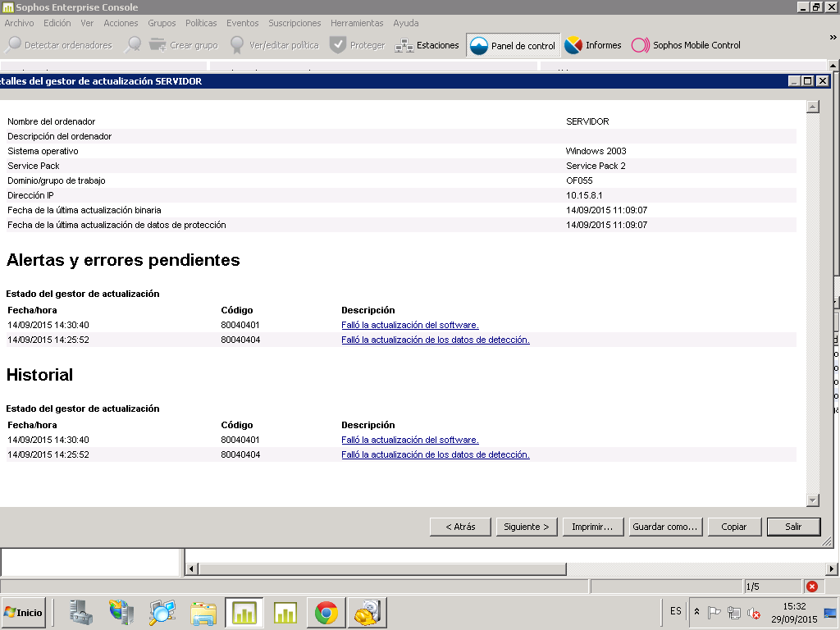
Task: Click the Siguiente button
Action: (x=527, y=527)
